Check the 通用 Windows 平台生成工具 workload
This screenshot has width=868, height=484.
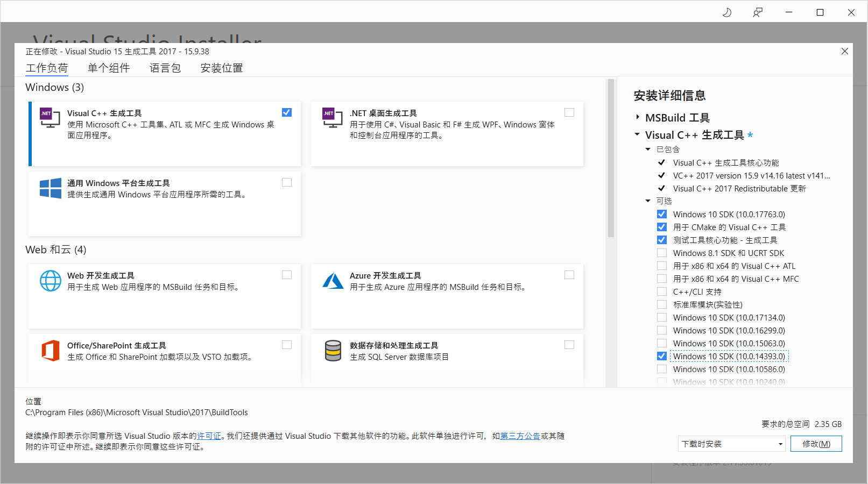(287, 182)
